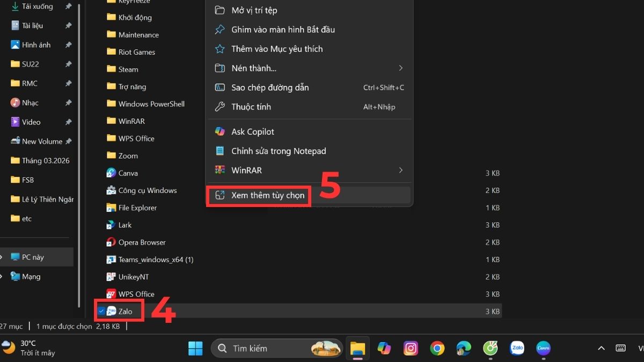Click the WinRAR icon in the context menu
644x362 pixels.
[x=220, y=170]
